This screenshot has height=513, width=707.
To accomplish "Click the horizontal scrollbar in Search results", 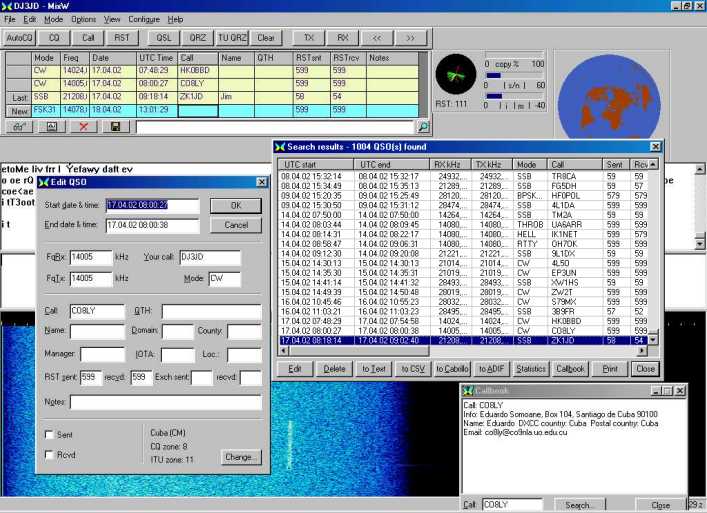I will [x=463, y=350].
